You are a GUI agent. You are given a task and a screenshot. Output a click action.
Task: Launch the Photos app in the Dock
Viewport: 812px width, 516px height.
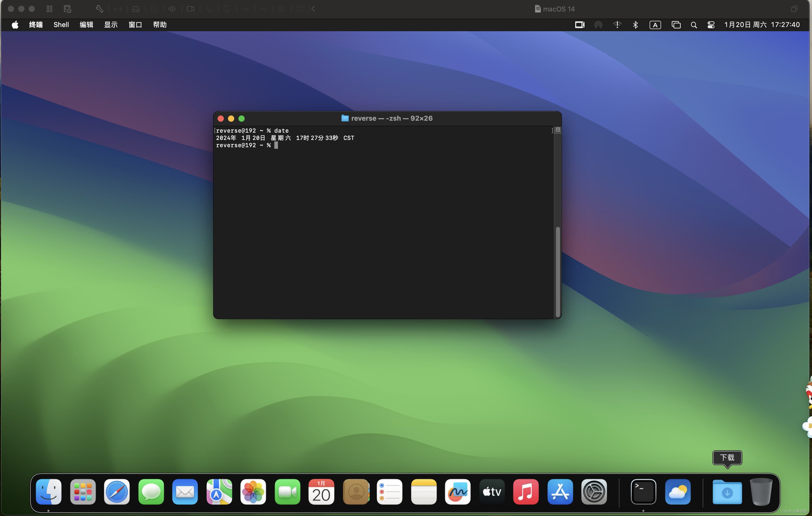pos(253,492)
